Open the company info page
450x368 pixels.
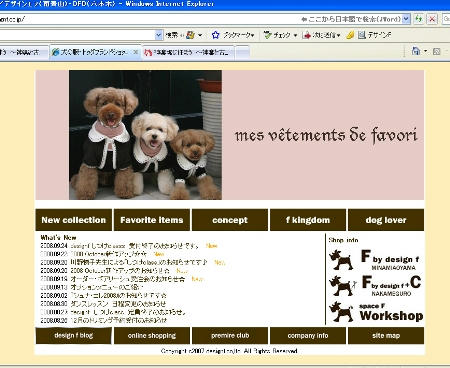click(308, 335)
